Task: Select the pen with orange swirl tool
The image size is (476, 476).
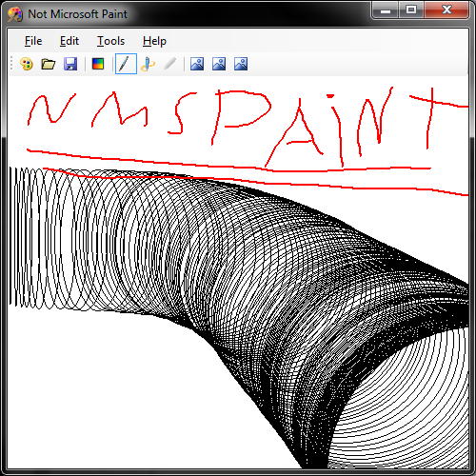Action: pos(148,64)
